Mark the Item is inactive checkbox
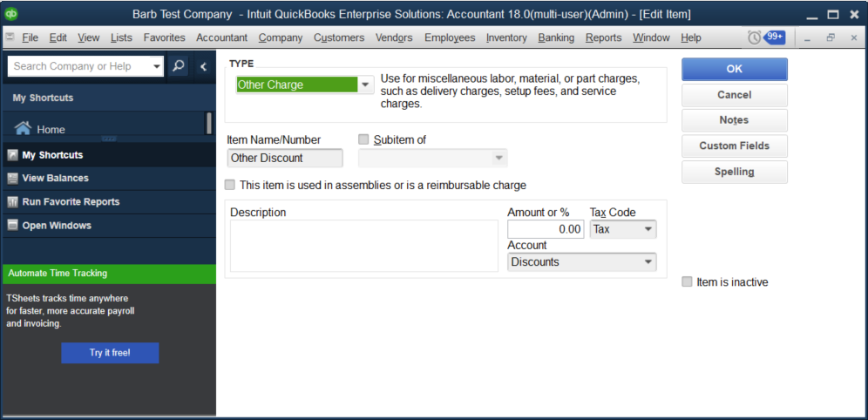Screen dimensions: 868x420 click(687, 282)
